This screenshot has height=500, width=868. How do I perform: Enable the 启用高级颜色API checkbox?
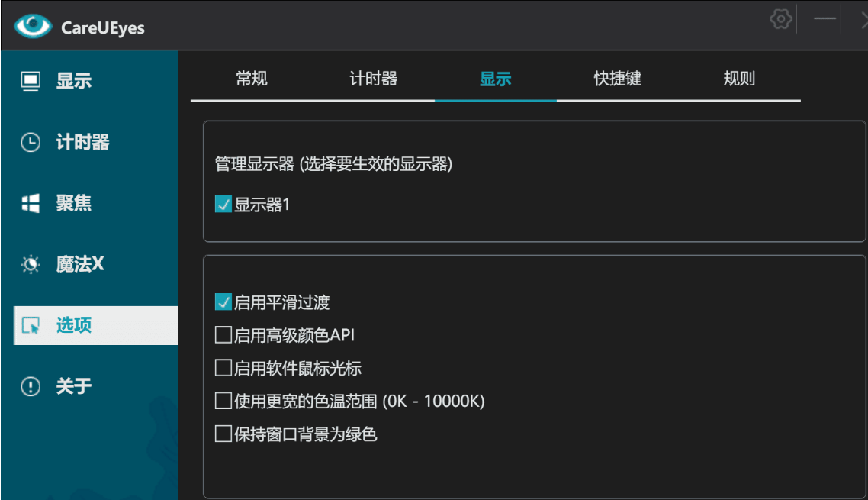(223, 335)
